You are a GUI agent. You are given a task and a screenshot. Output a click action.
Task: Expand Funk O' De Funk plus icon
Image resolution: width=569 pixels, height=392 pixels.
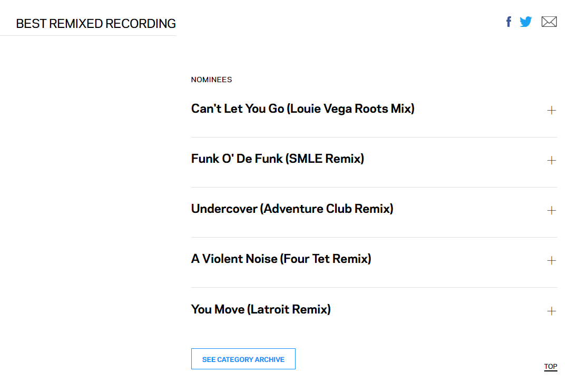(x=552, y=160)
